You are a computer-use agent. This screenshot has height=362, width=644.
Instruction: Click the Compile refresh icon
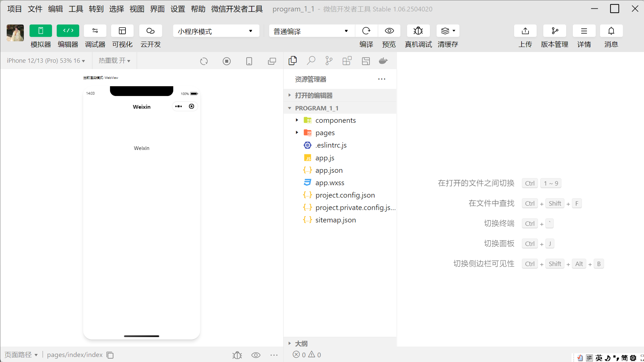[x=366, y=31]
